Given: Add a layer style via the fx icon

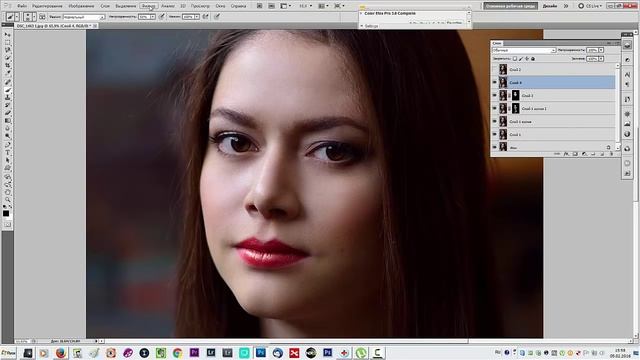Looking at the screenshot, I should coord(566,154).
